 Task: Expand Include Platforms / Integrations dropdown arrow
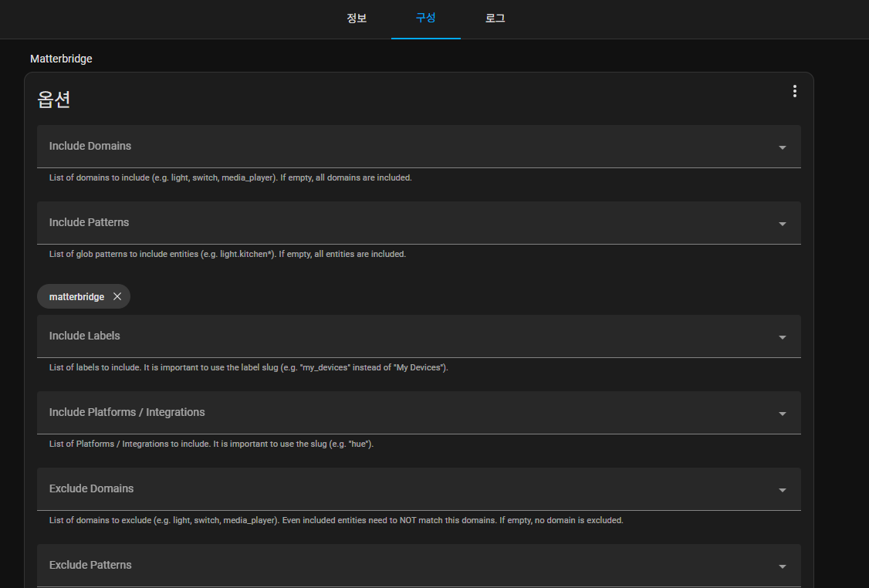(x=782, y=414)
